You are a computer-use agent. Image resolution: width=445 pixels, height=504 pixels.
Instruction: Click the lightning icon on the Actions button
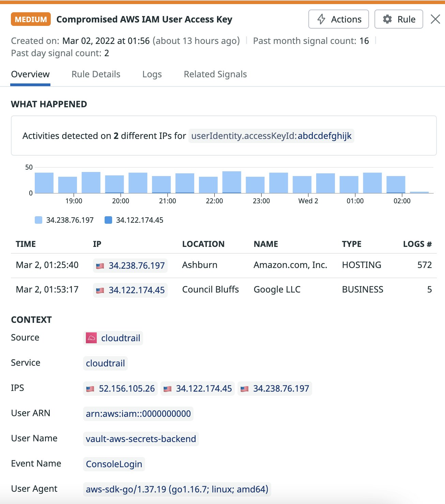[321, 19]
